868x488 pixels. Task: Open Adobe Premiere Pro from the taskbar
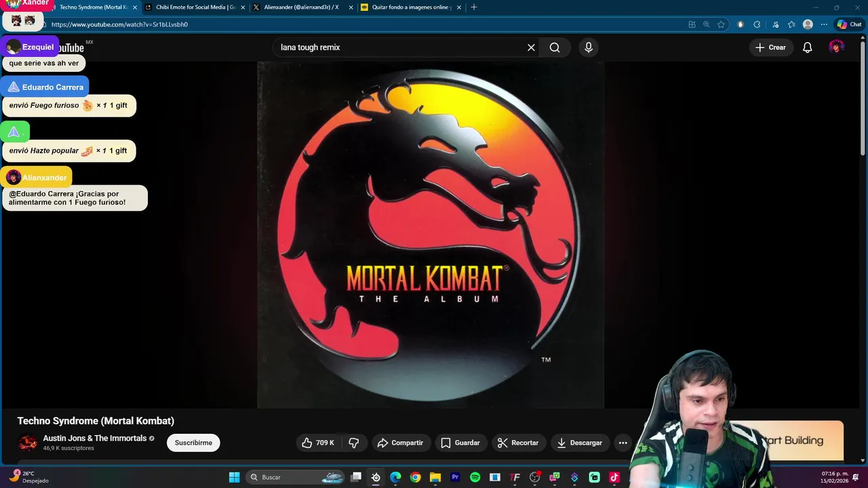pyautogui.click(x=455, y=477)
